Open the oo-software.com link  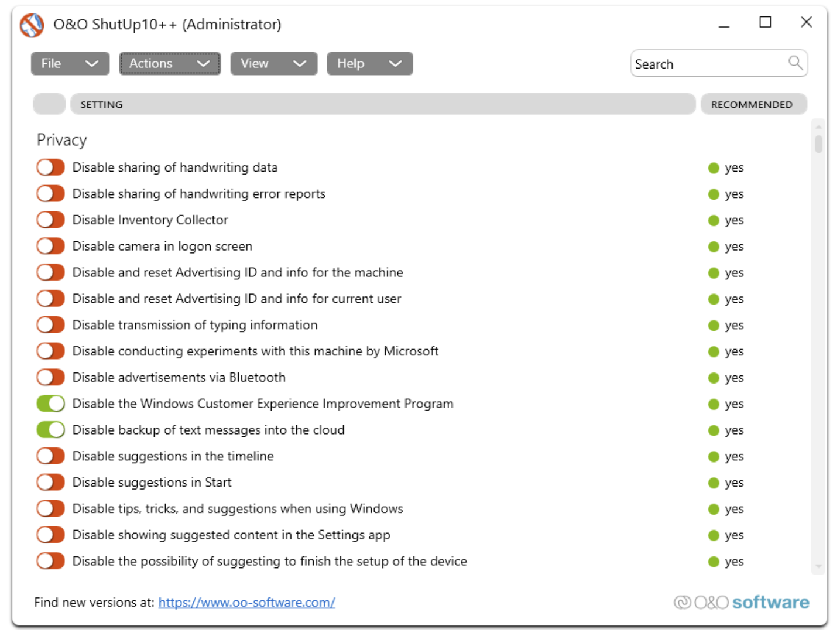pyautogui.click(x=247, y=602)
